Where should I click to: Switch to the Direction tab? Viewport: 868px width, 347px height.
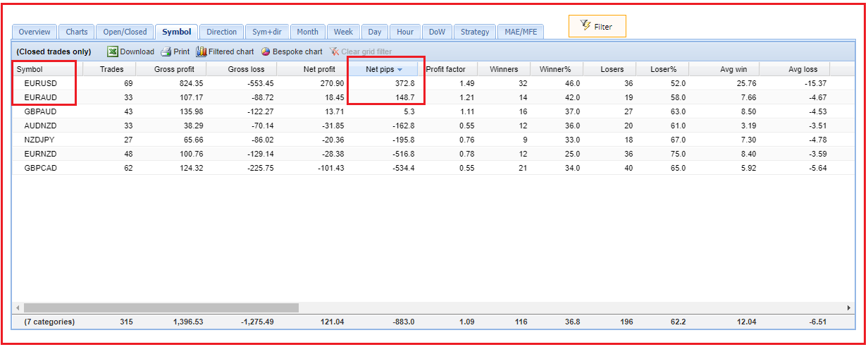coord(222,32)
